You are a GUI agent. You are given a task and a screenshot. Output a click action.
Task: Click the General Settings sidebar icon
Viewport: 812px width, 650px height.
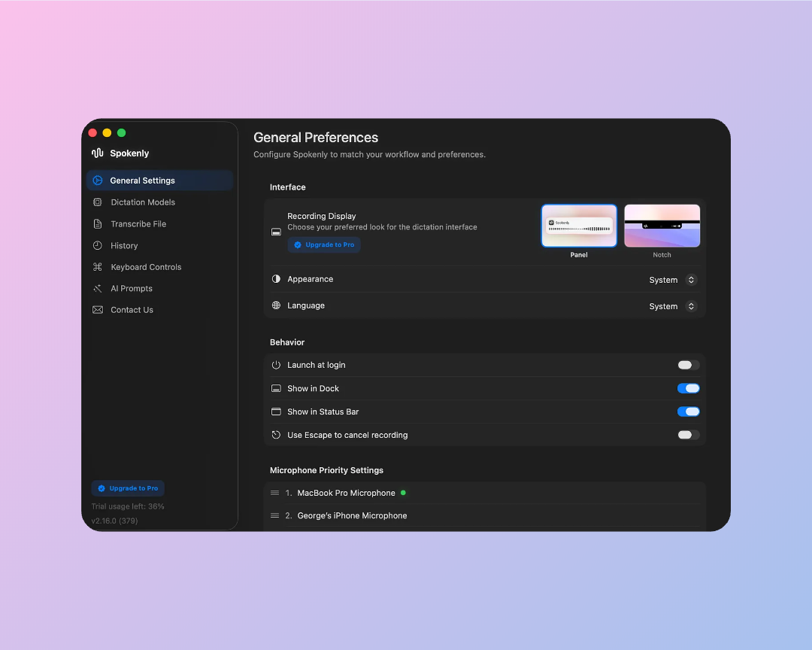pyautogui.click(x=97, y=181)
